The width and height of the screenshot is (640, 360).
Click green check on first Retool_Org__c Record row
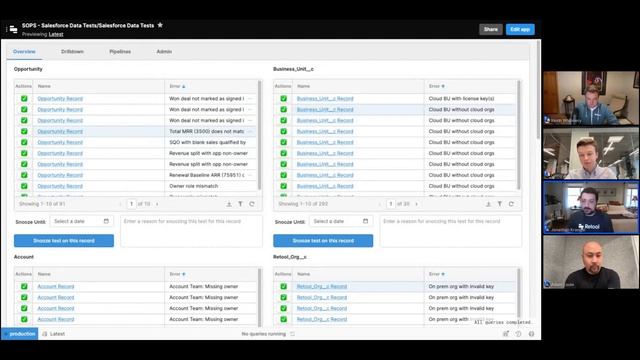[x=283, y=287]
